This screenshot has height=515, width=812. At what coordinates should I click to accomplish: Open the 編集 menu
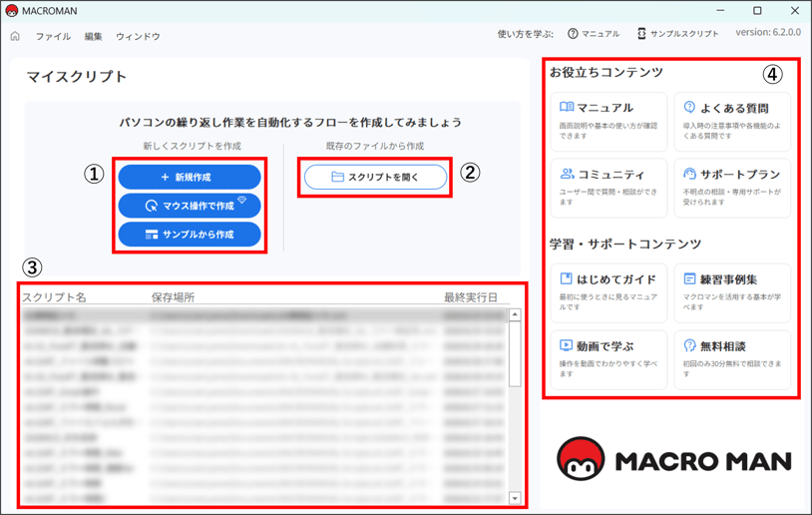point(93,36)
